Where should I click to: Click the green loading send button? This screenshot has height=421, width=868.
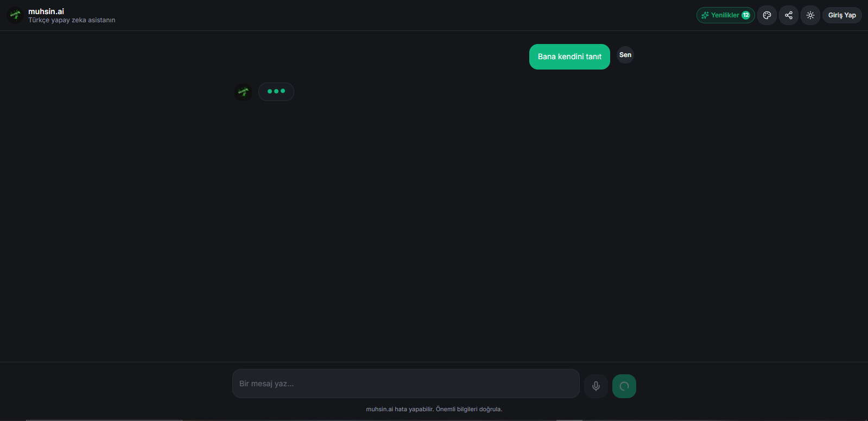pyautogui.click(x=624, y=386)
